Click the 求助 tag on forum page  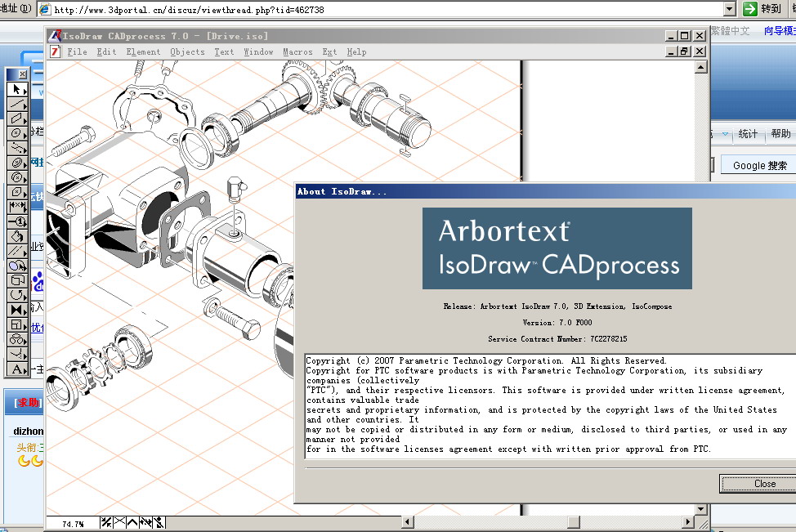point(28,403)
